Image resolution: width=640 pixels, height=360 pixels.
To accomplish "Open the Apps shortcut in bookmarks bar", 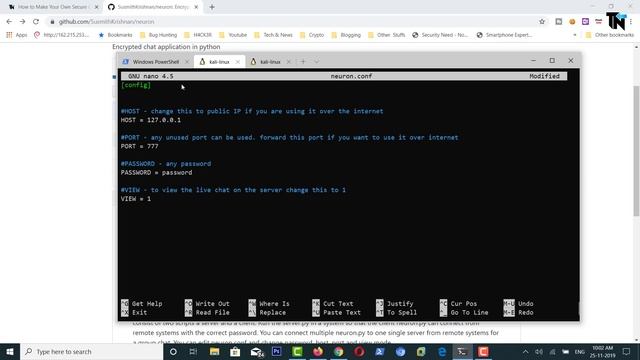I will 17,35.
